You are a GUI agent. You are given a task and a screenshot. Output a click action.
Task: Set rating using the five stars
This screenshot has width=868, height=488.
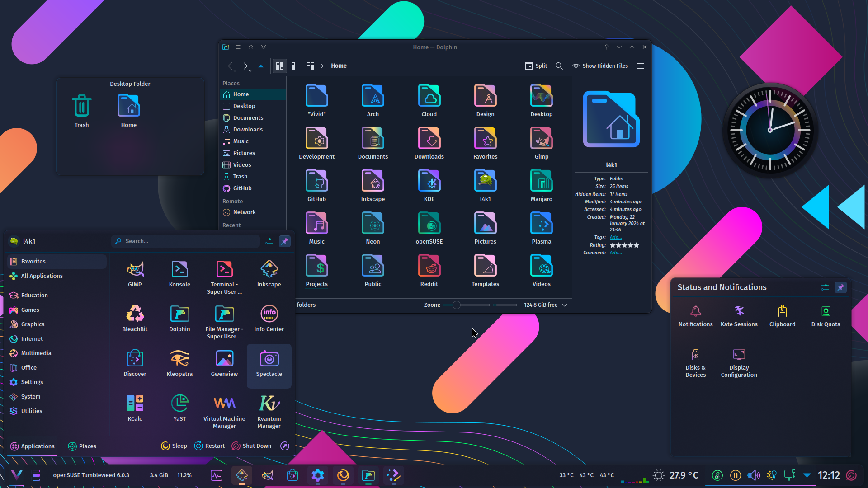pos(624,245)
